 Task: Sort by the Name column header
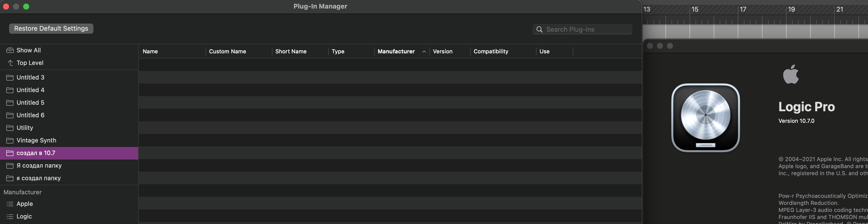[x=150, y=51]
